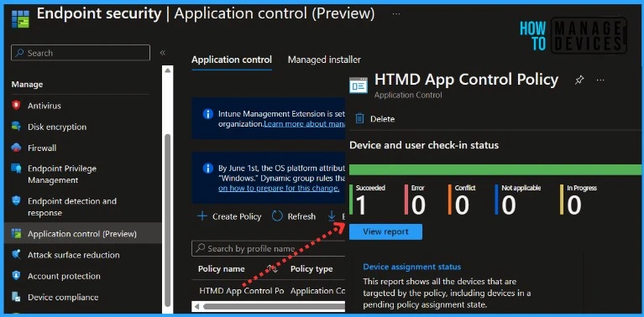
Task: Click the Endpoint Privilege Management icon
Action: pos(17,169)
